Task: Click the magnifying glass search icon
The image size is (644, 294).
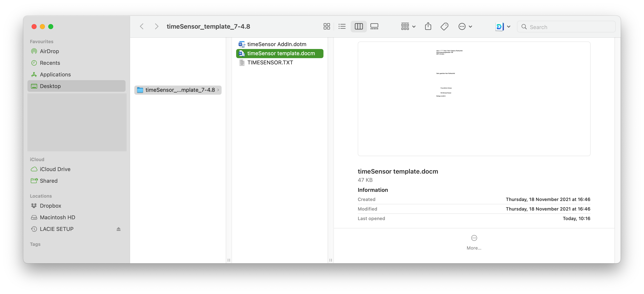Action: point(524,27)
